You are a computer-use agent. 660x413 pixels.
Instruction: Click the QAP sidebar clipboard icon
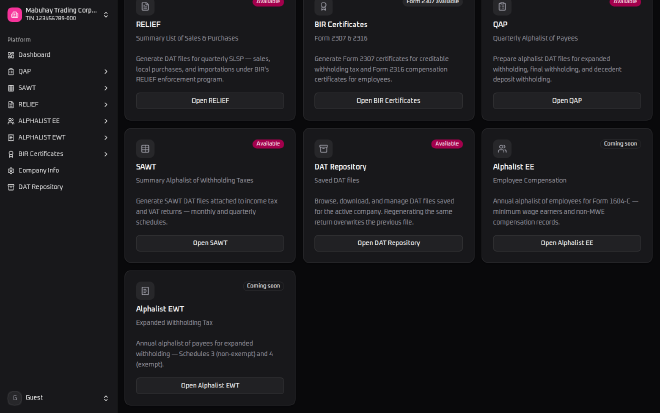coord(11,72)
